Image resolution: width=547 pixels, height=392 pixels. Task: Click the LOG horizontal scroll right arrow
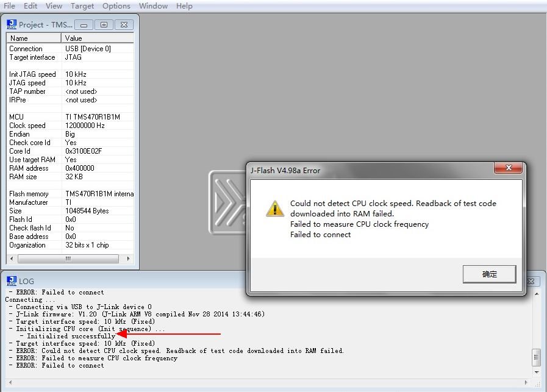[526, 382]
